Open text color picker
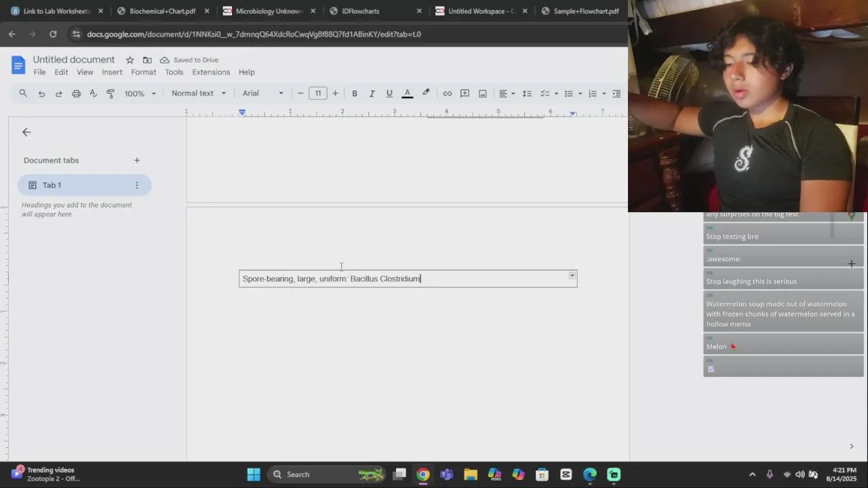The height and width of the screenshot is (488, 868). [x=407, y=94]
